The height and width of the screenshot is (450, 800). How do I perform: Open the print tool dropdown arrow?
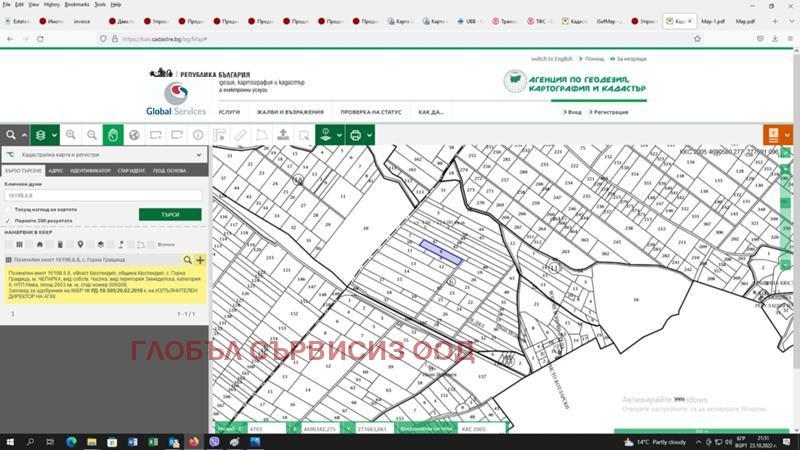tap(369, 135)
